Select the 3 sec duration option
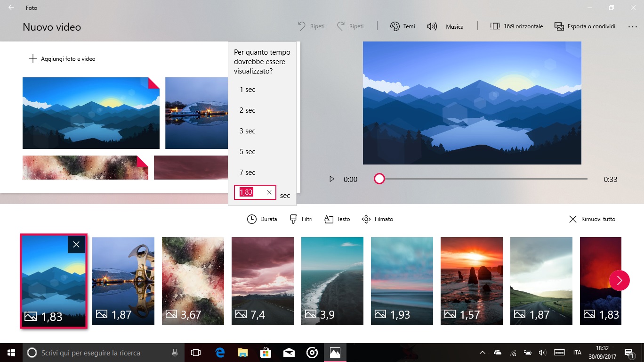 pos(262,131)
